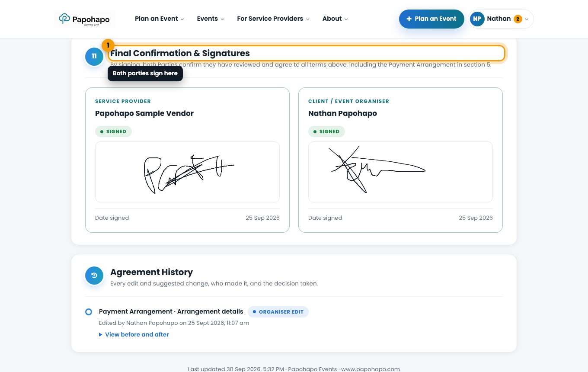This screenshot has width=588, height=372.
Task: Open the About menu
Action: 335,19
